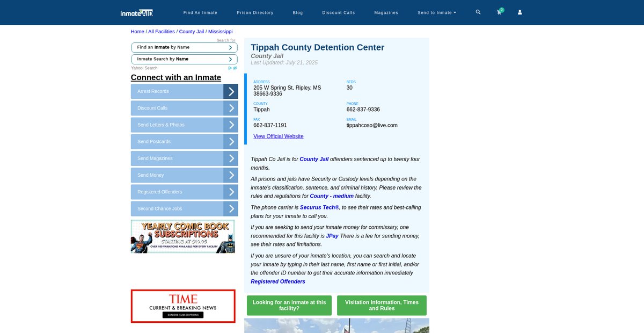Click the Securus Tech link
This screenshot has height=333, width=644.
320,207
